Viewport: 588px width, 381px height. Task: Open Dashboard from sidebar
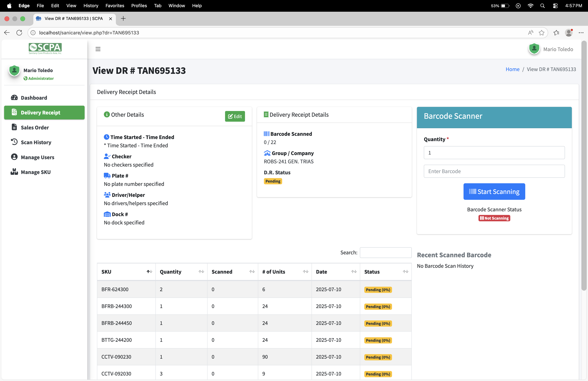[x=34, y=98]
